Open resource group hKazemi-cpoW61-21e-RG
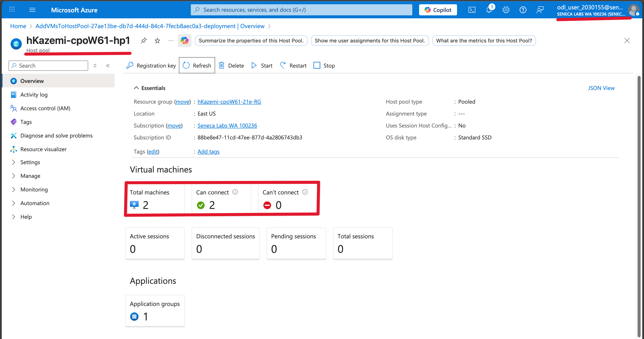Screen dimensions: 644x339 [x=229, y=102]
